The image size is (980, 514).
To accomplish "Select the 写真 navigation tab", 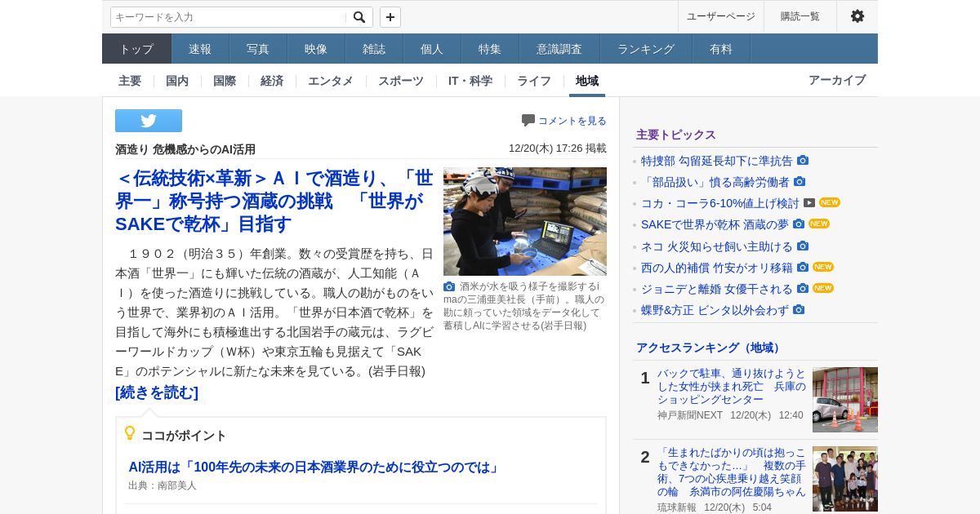I will coord(258,49).
